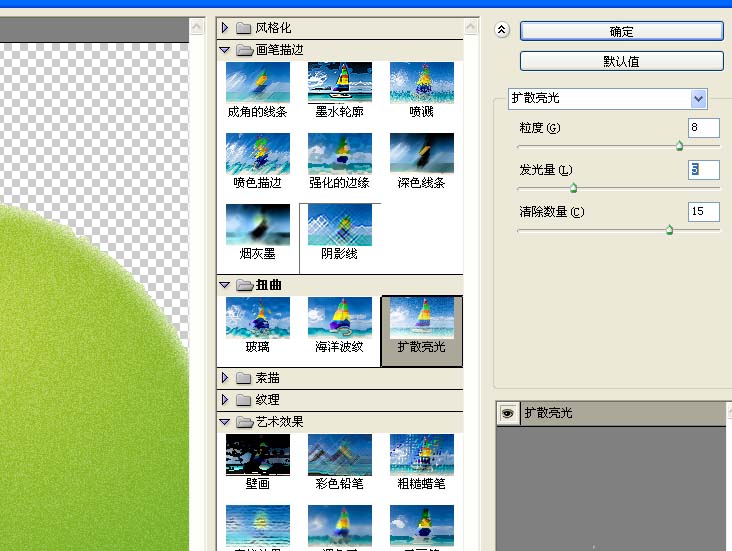Toggle eye visibility for 扩散亮光 effect layer
The height and width of the screenshot is (551, 732).
pos(507,413)
